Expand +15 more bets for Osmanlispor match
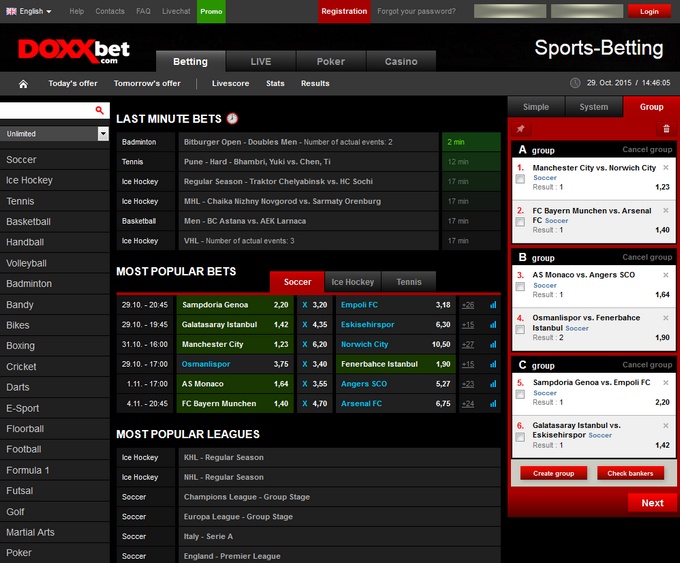This screenshot has width=680, height=563. tap(468, 364)
